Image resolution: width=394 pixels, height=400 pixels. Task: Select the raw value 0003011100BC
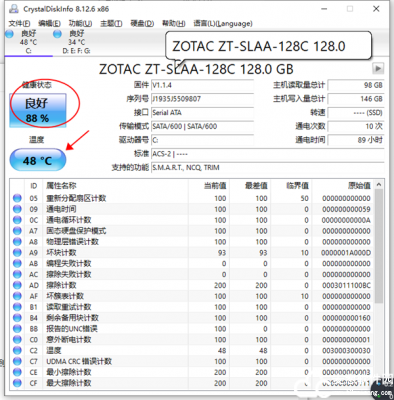(x=346, y=286)
